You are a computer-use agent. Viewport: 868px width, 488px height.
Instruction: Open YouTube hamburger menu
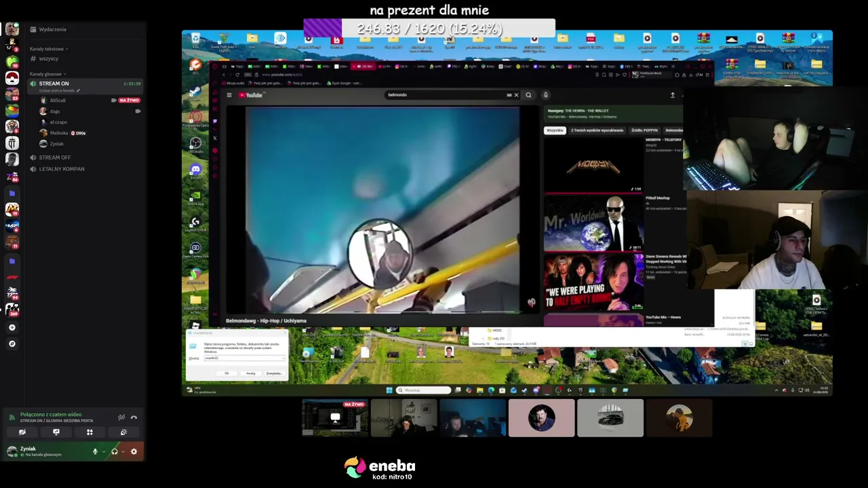click(229, 95)
